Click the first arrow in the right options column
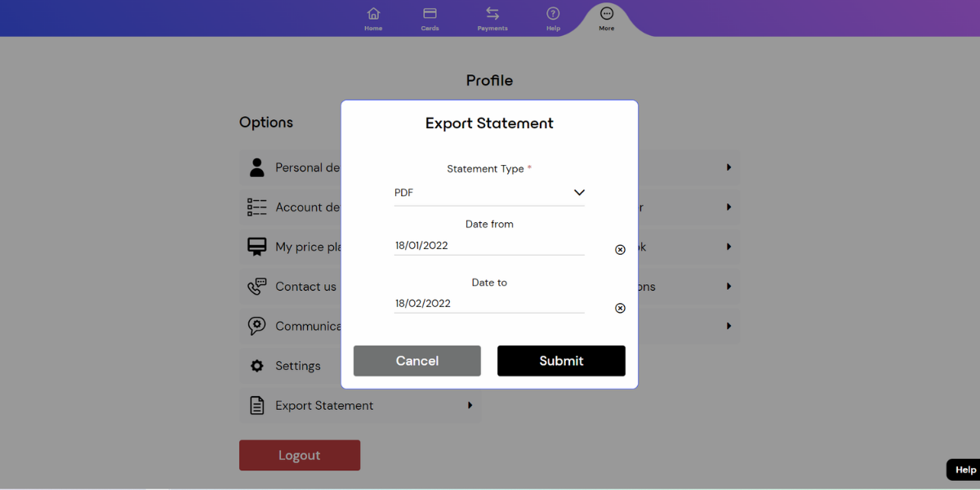 [x=728, y=167]
